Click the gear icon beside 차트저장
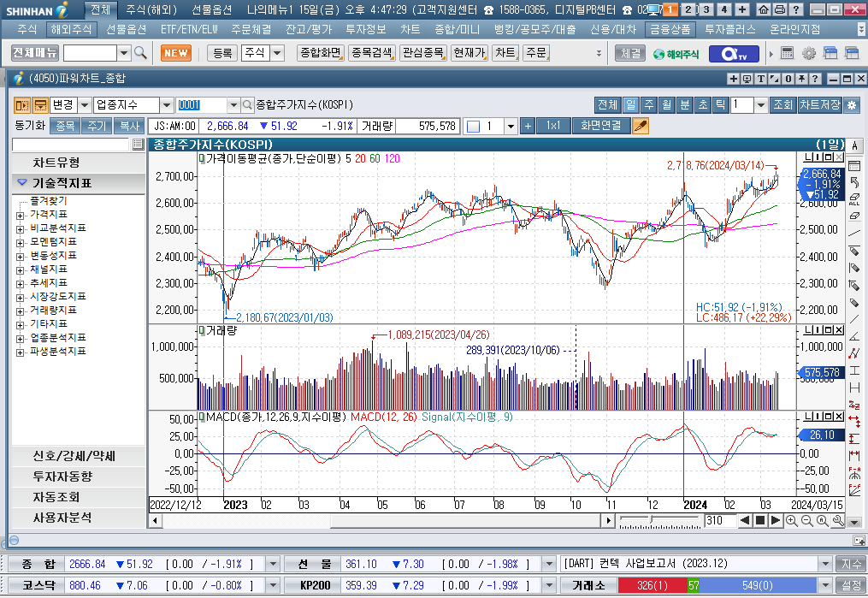This screenshot has height=598, width=868. [852, 104]
